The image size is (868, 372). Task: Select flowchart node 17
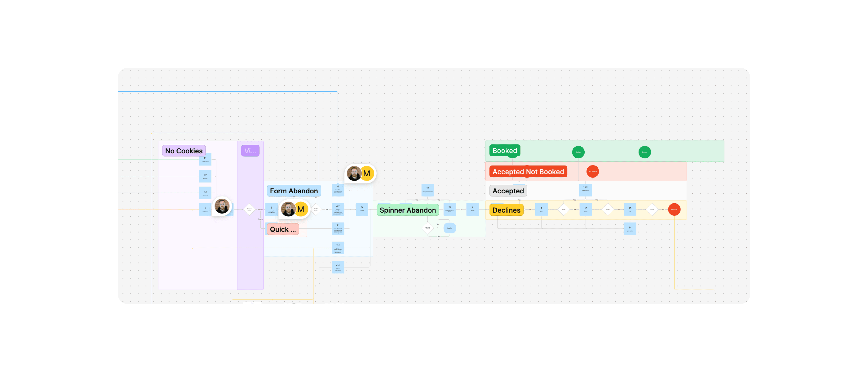tap(428, 190)
